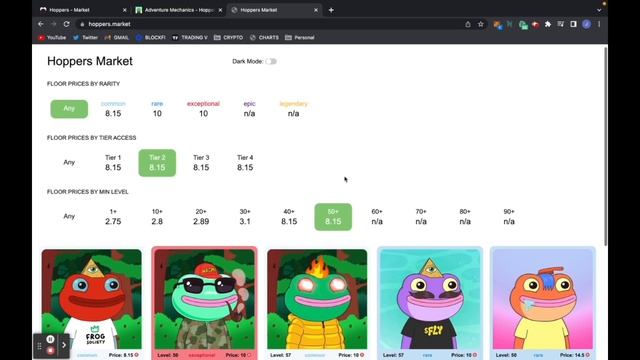Filter by exceptional rarity

(203, 109)
